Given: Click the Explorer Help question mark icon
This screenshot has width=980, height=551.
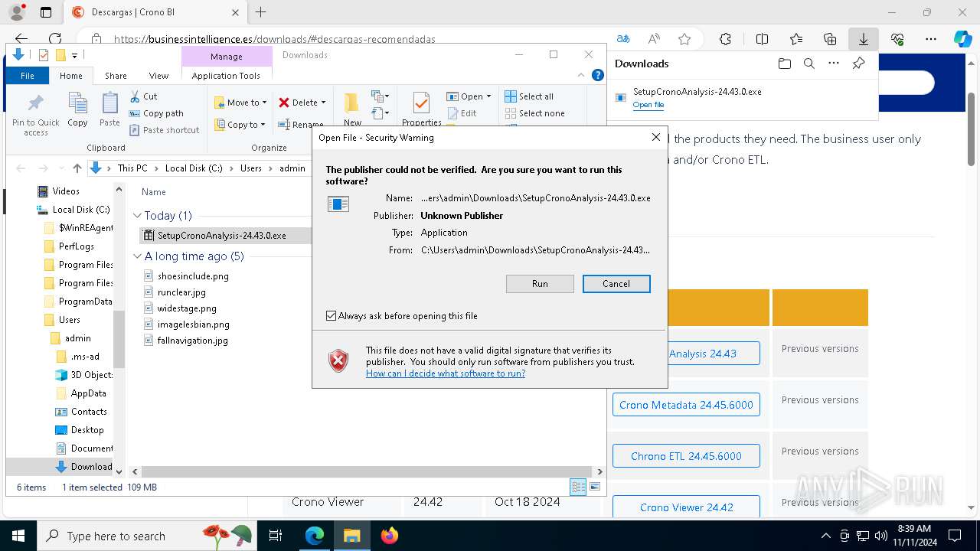Looking at the screenshot, I should point(598,75).
